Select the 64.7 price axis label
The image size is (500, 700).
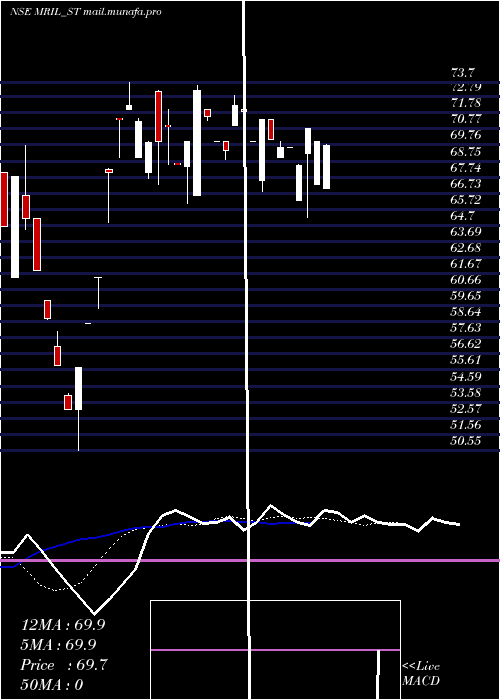(464, 216)
